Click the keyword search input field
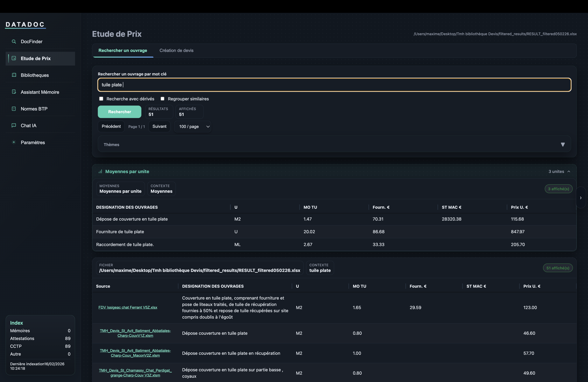 334,85
